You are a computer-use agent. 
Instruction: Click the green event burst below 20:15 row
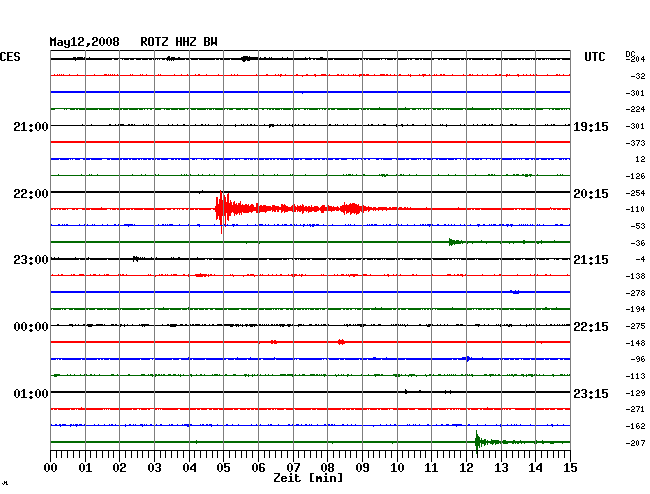tap(456, 242)
